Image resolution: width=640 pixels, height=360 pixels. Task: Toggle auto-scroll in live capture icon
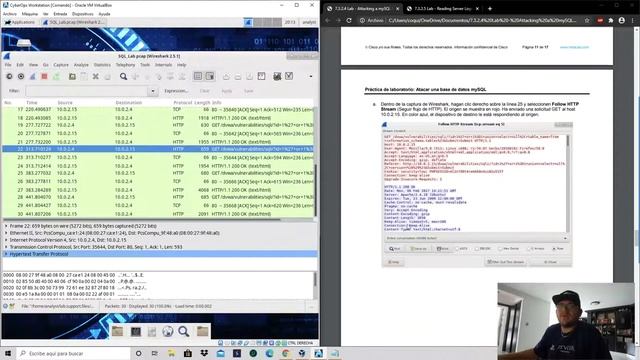(210, 76)
